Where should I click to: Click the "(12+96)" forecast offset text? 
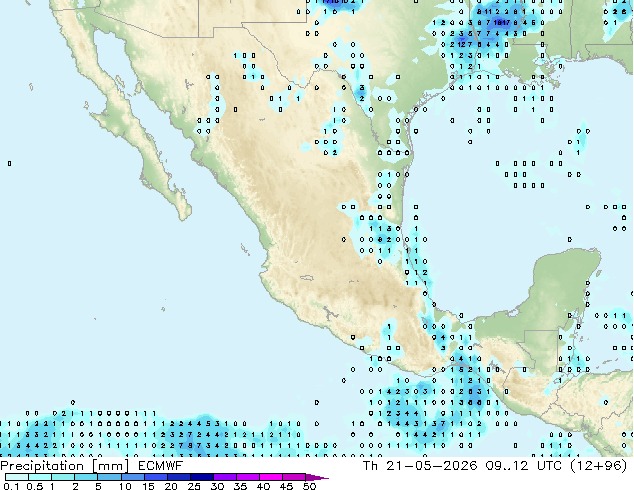tap(598, 466)
